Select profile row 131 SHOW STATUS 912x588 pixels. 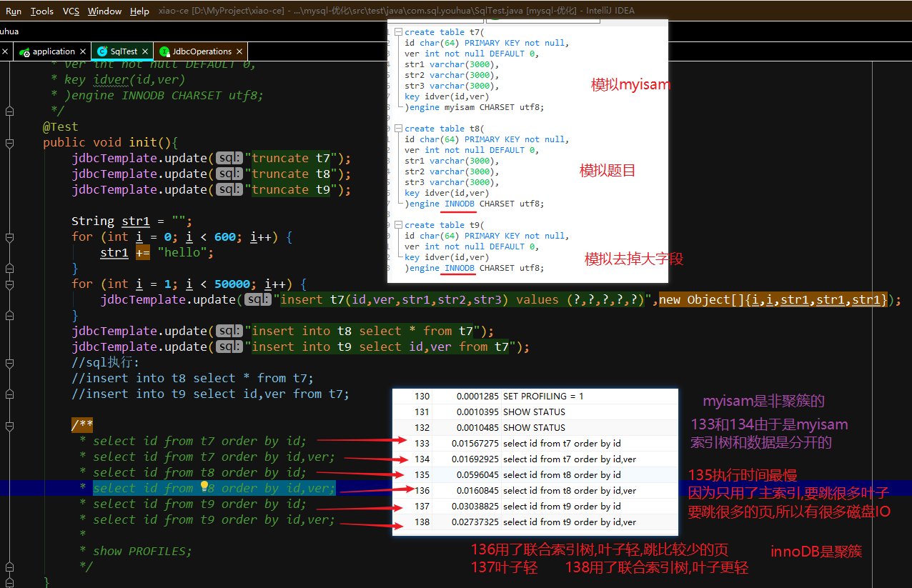click(x=535, y=412)
